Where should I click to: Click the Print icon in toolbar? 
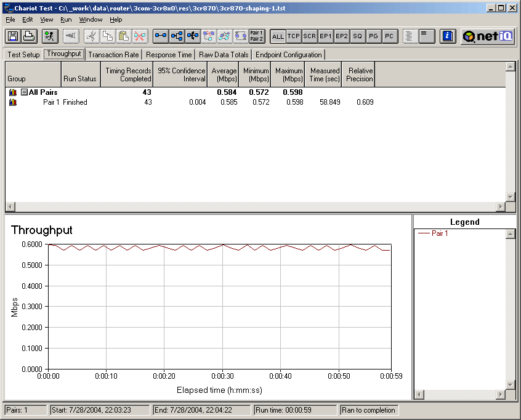click(x=28, y=36)
